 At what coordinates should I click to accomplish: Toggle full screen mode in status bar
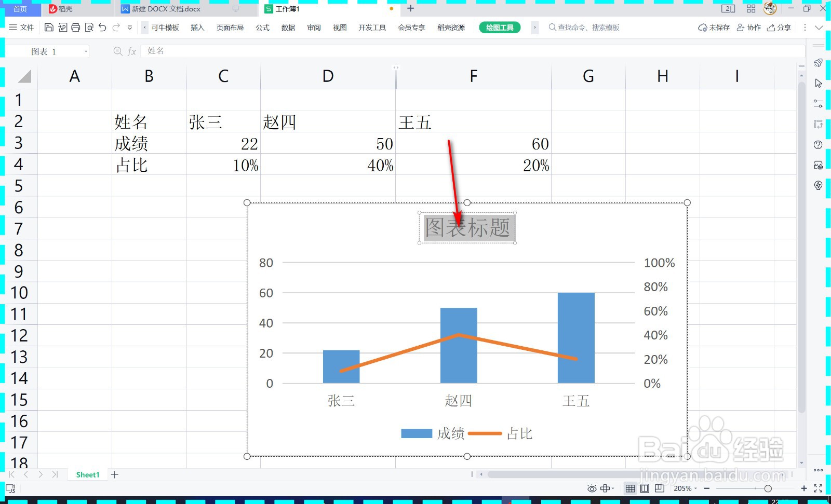click(818, 488)
